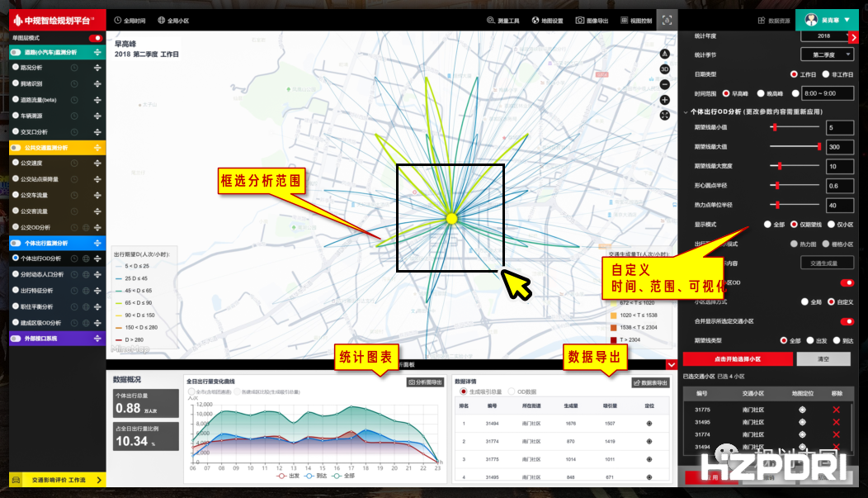Open the 第二季度 season dropdown

pos(827,55)
